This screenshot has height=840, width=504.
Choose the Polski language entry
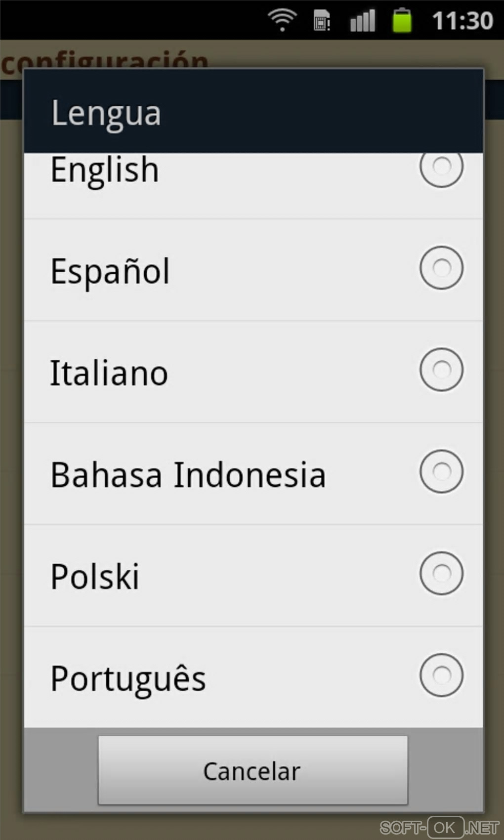(x=95, y=577)
